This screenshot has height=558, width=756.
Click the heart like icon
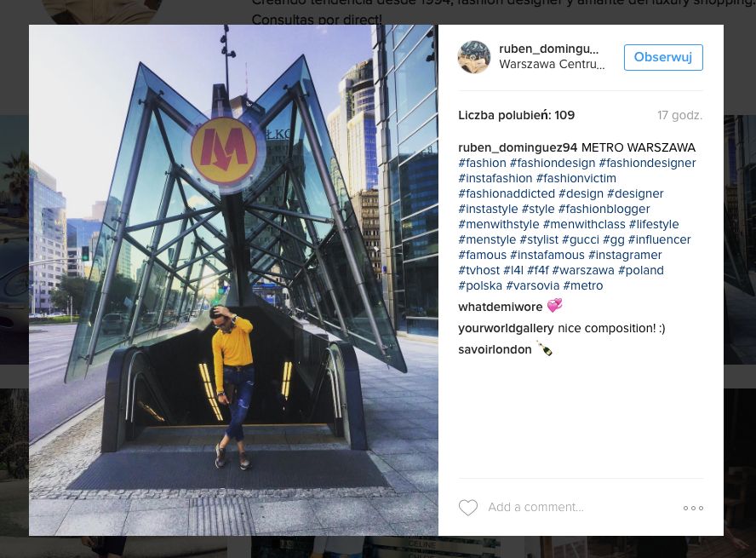click(467, 508)
